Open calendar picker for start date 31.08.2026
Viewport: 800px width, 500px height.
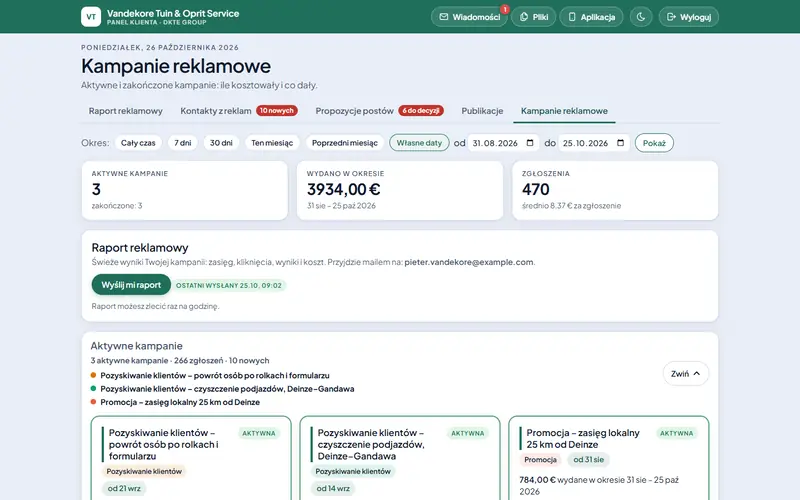click(530, 143)
